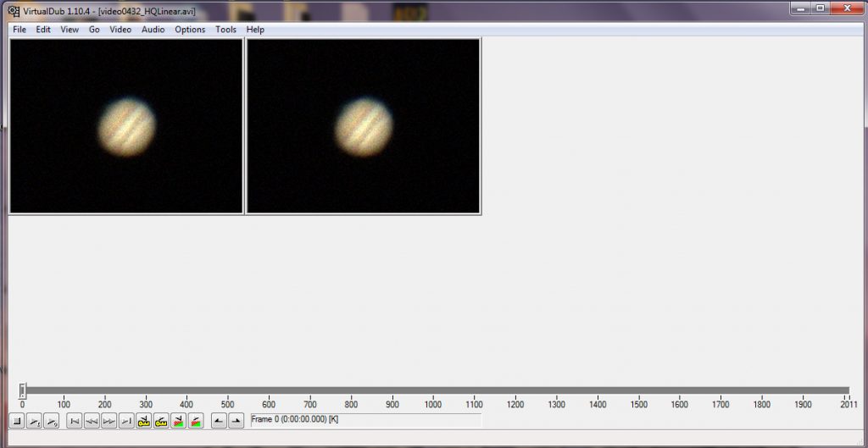Open the File menu
Image resolution: width=868 pixels, height=448 pixels.
(19, 30)
